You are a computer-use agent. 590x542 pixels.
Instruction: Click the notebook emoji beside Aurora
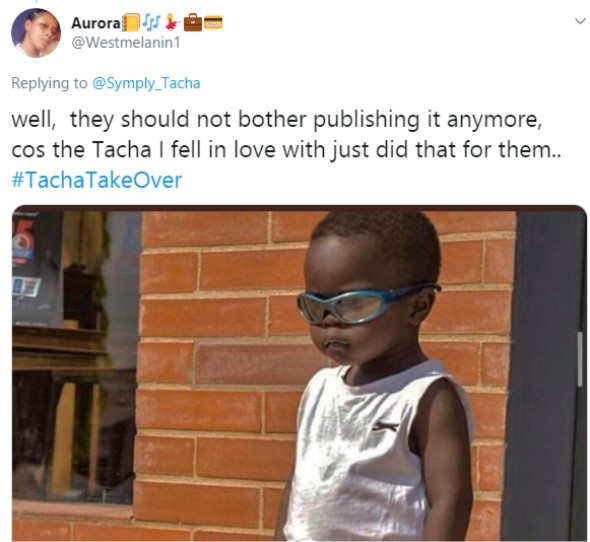[131, 23]
